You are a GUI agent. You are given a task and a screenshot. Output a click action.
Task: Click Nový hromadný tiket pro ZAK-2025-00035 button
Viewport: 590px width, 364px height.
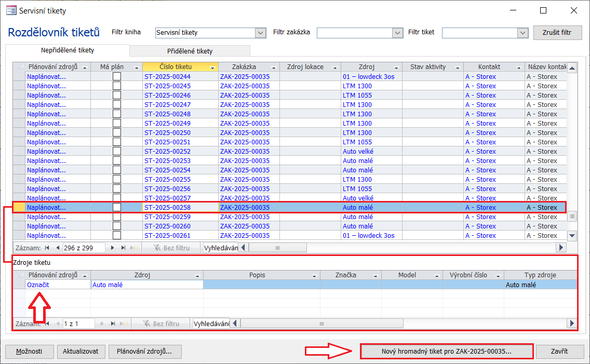point(446,352)
